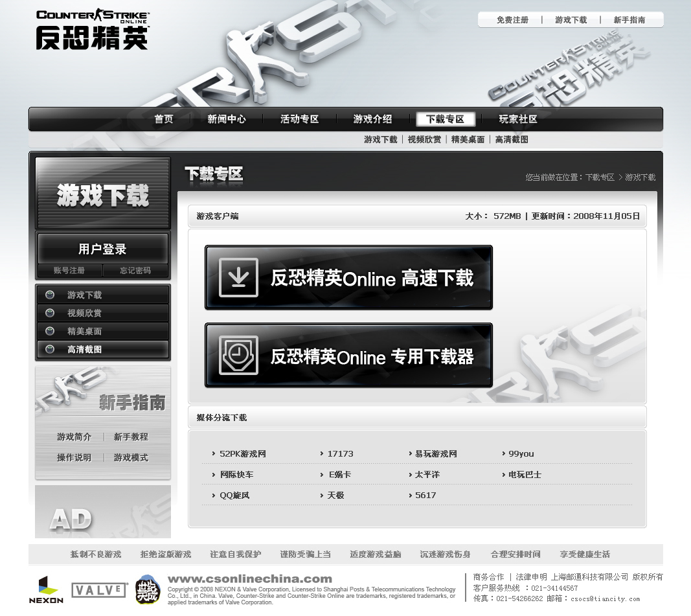Click the NEXON logo in footer

46,589
